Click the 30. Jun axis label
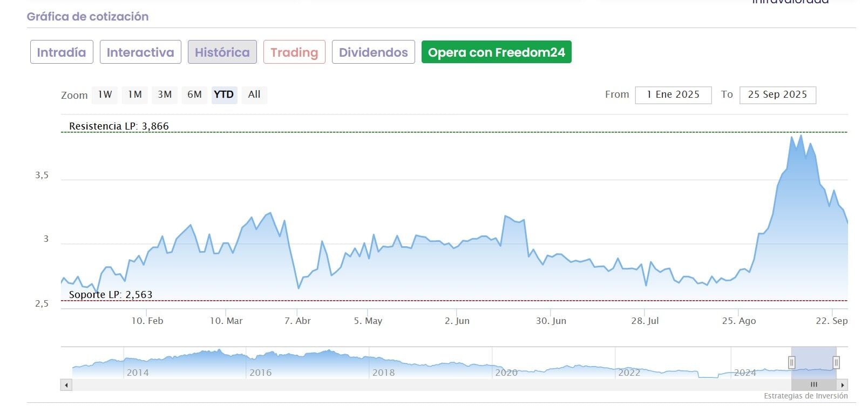This screenshot has width=868, height=419. (551, 321)
